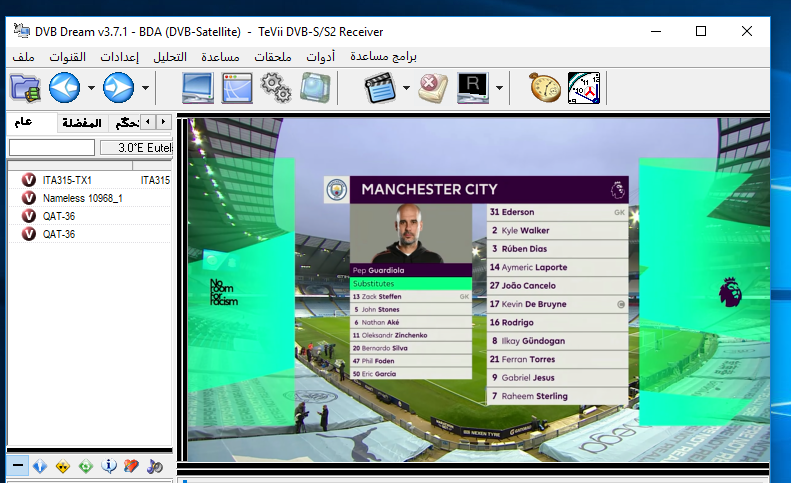The width and height of the screenshot is (791, 483).
Task: Open the clock scheduler chart icon
Action: [584, 88]
